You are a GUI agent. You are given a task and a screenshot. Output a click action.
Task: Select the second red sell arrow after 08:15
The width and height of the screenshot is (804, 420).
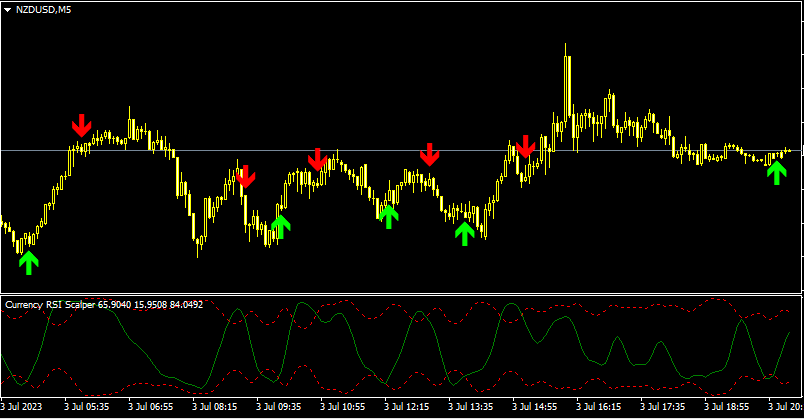(x=246, y=177)
